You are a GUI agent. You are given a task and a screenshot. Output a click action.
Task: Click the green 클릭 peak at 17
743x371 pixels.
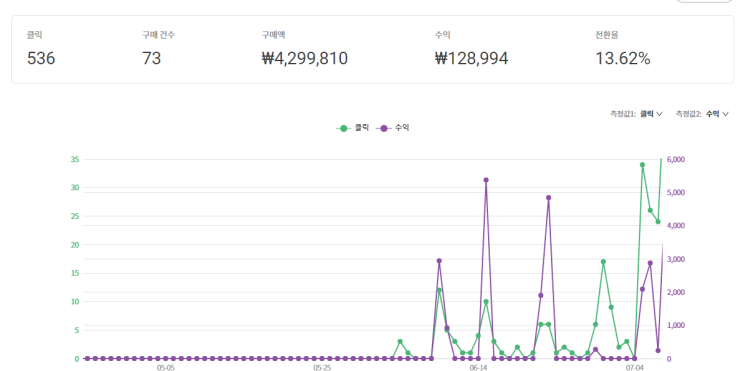(x=603, y=262)
